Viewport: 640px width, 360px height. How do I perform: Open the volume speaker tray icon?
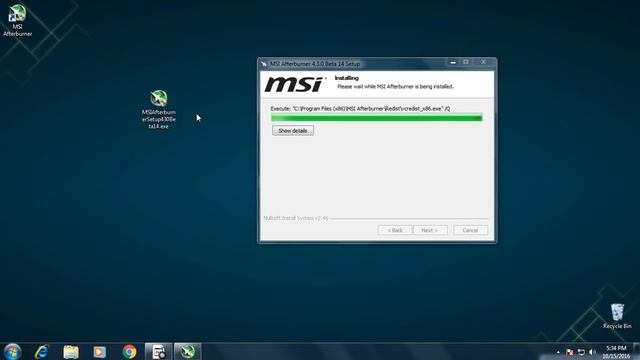[x=592, y=352]
